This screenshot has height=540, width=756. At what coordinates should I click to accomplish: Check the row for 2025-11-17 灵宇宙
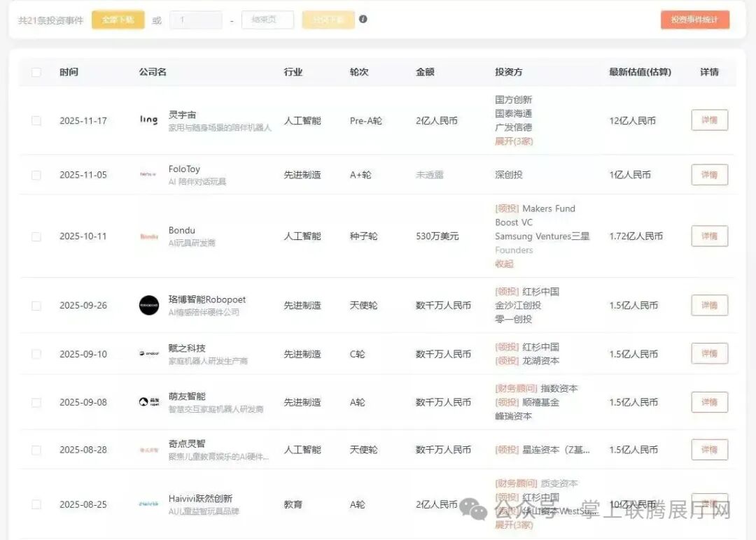36,120
